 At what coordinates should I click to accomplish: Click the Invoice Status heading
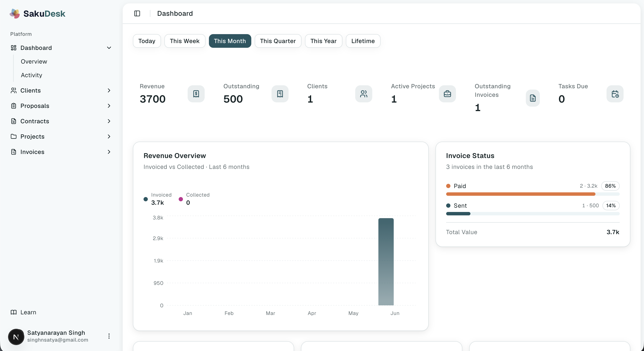coord(470,156)
